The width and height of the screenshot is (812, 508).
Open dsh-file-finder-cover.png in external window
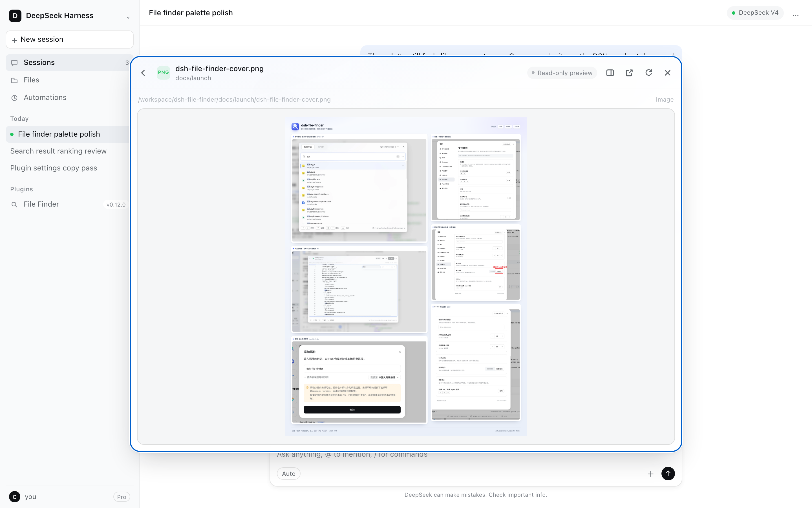(629, 73)
